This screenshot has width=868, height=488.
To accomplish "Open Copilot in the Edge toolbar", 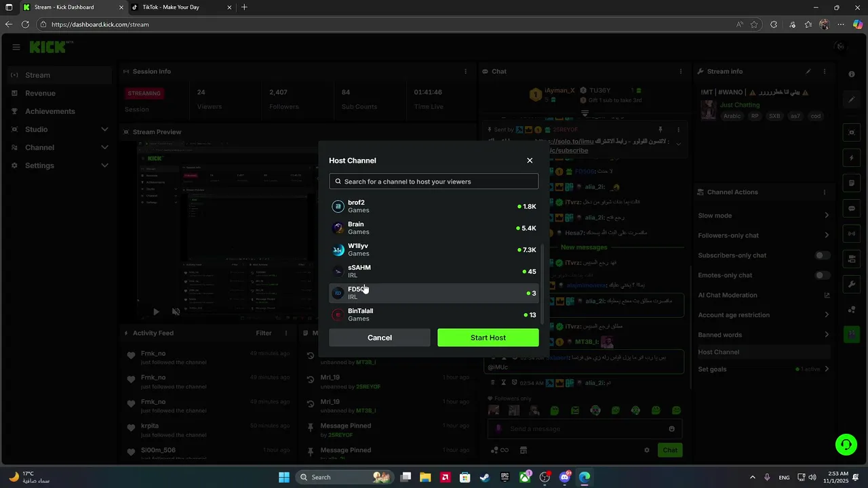I will pyautogui.click(x=858, y=24).
